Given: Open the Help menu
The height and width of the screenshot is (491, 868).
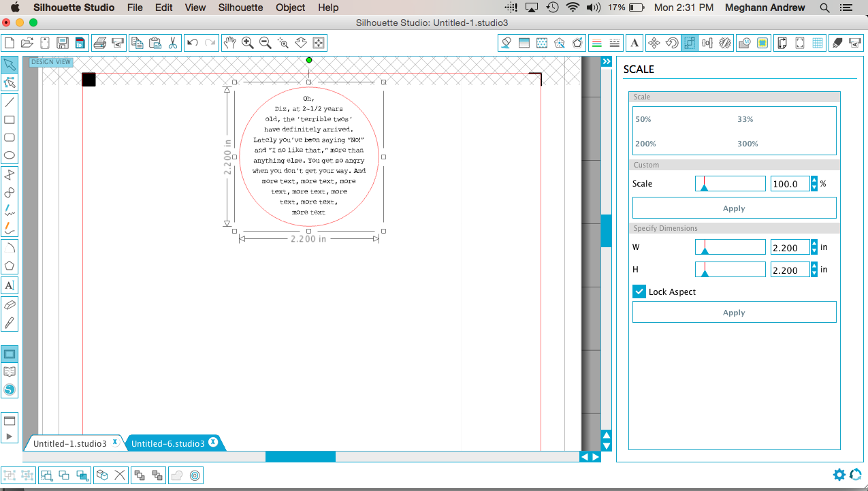Looking at the screenshot, I should pyautogui.click(x=328, y=7).
